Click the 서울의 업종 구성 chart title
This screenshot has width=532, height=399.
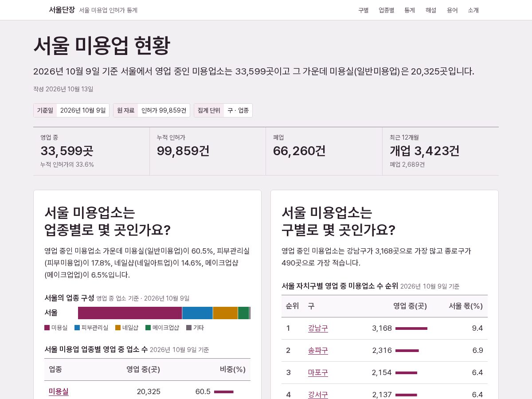pos(69,298)
